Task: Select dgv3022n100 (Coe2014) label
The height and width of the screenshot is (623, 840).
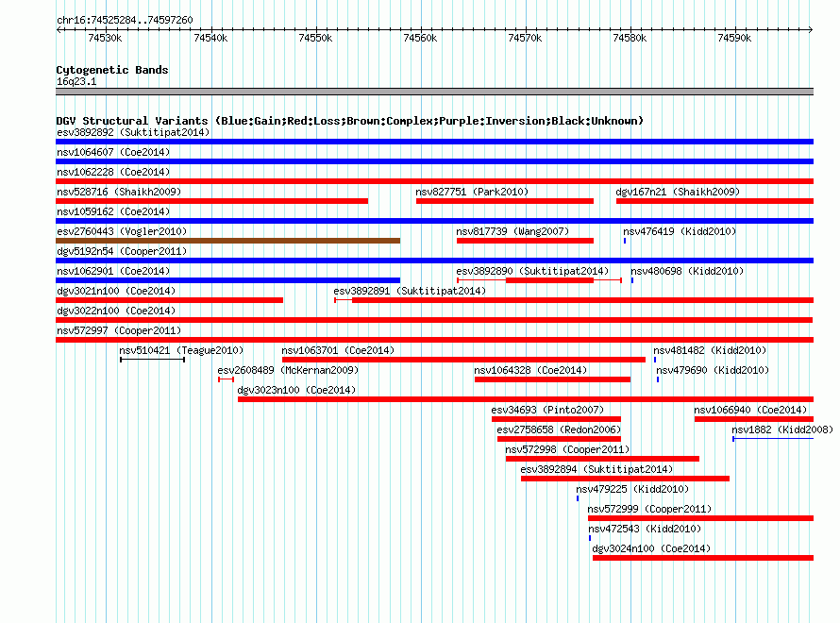Action: [x=116, y=311]
